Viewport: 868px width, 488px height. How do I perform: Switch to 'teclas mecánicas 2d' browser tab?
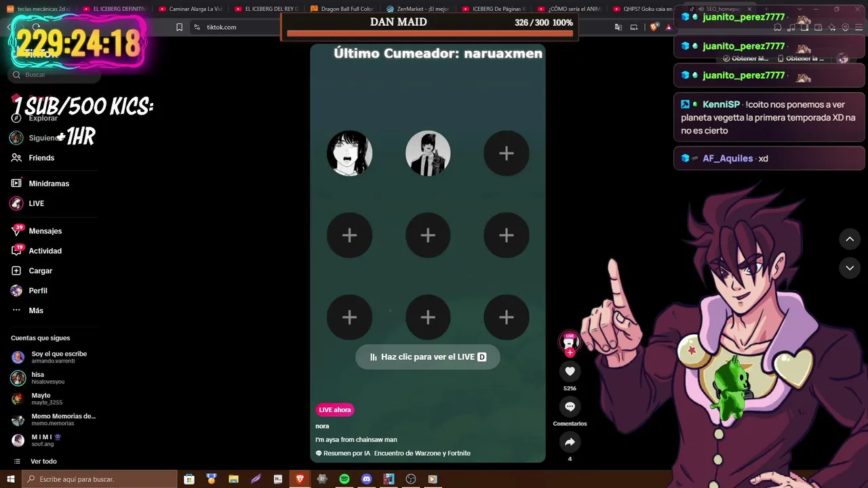click(39, 9)
